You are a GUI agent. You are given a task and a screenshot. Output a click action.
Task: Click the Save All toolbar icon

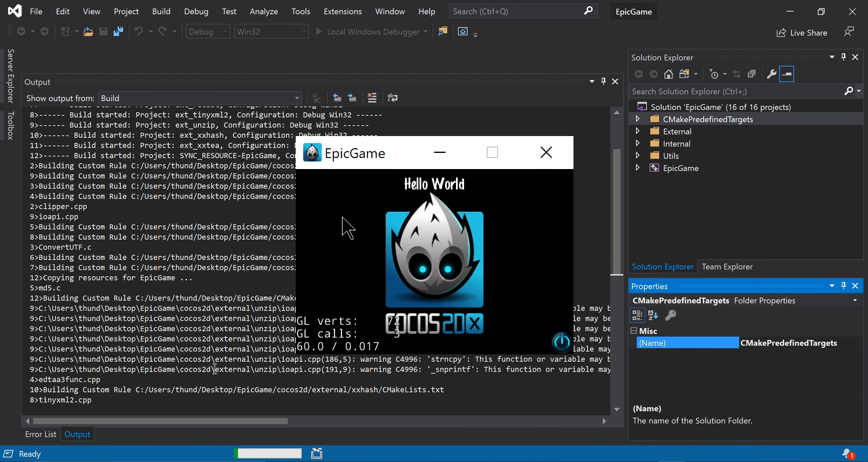coord(118,32)
